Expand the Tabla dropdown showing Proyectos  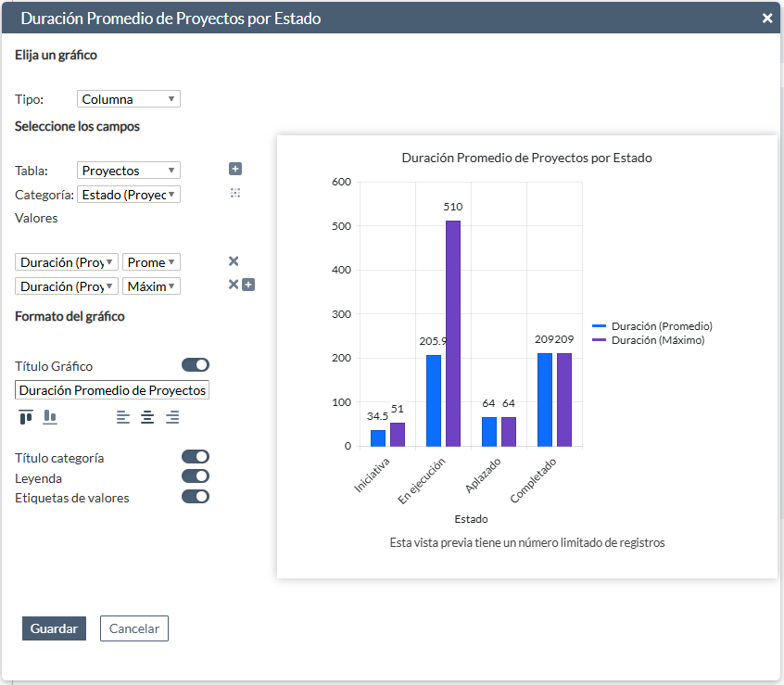coord(129,171)
